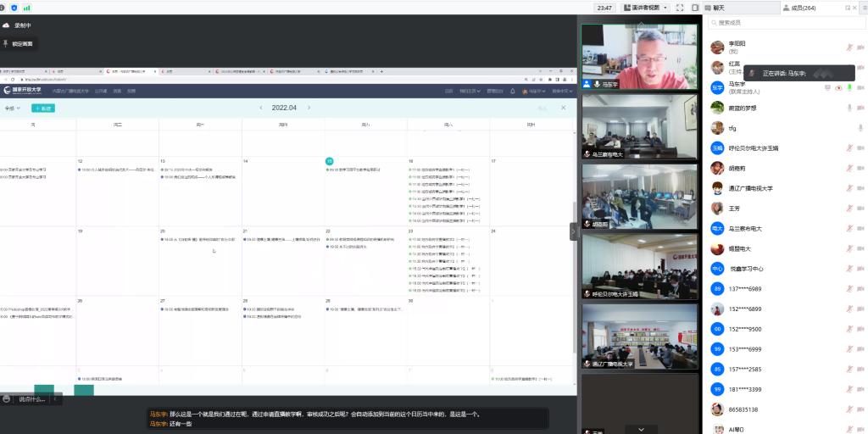Click the 日历 item in the shared page header
Image resolution: width=868 pixels, height=434 pixels.
pos(448,91)
